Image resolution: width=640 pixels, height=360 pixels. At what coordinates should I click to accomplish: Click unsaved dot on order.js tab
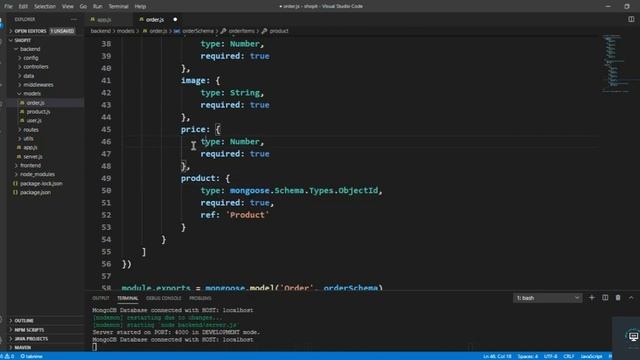coord(175,20)
